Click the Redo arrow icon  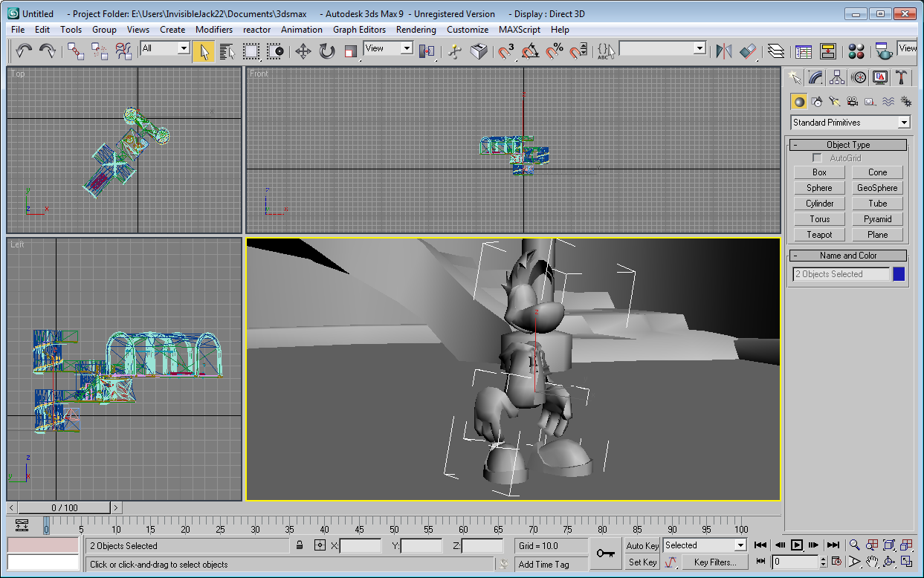click(47, 51)
